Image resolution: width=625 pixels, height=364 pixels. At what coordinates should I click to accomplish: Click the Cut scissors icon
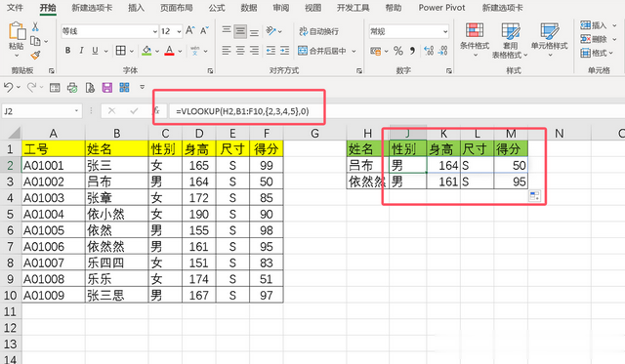35,27
